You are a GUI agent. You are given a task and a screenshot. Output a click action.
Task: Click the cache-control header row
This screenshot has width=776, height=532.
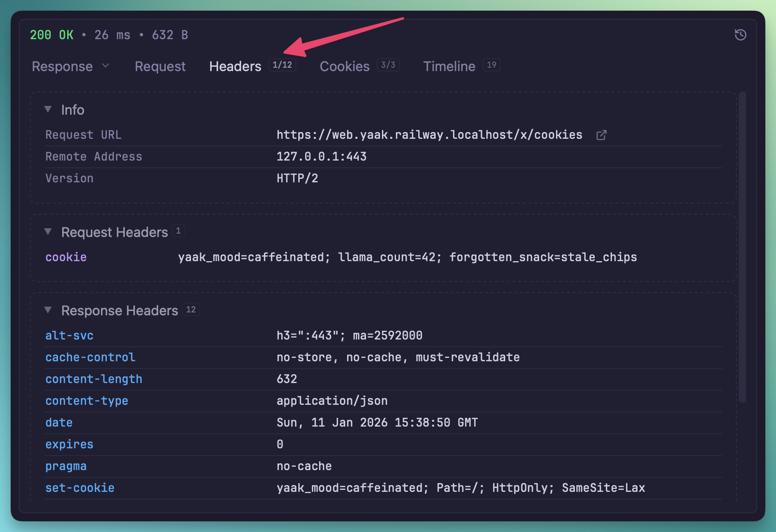tap(90, 357)
